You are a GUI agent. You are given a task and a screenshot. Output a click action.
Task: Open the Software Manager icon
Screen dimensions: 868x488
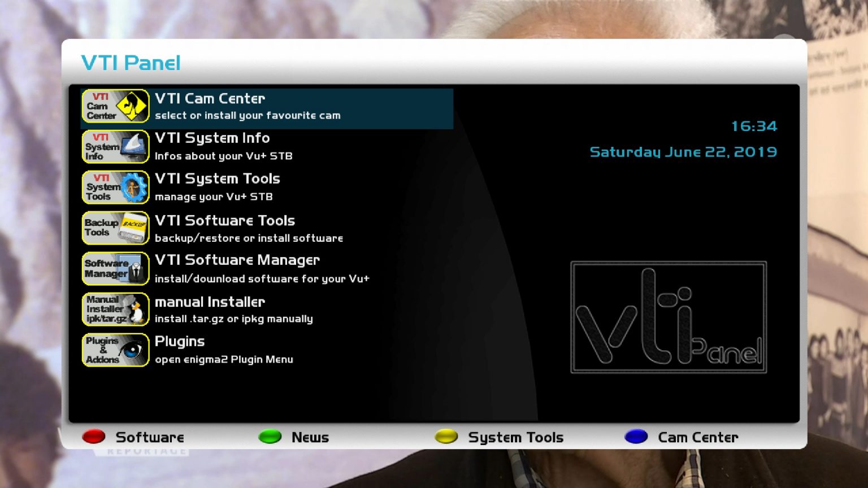coord(115,269)
